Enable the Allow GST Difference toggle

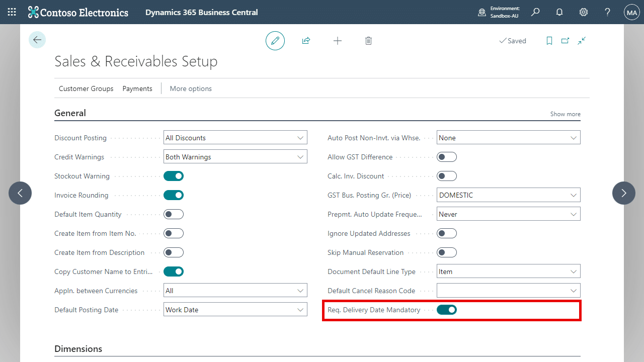point(447,157)
